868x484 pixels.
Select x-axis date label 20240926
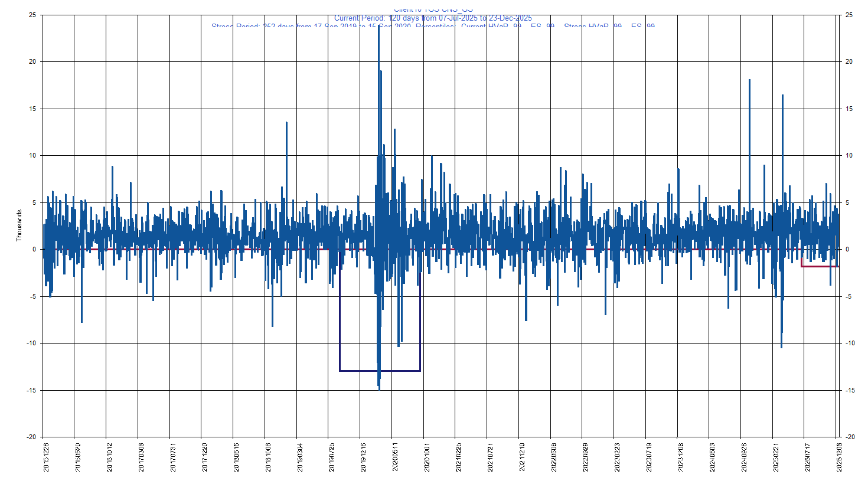745,457
